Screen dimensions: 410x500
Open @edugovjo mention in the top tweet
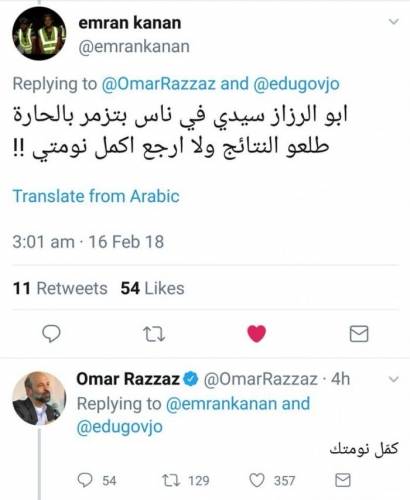coord(296,84)
